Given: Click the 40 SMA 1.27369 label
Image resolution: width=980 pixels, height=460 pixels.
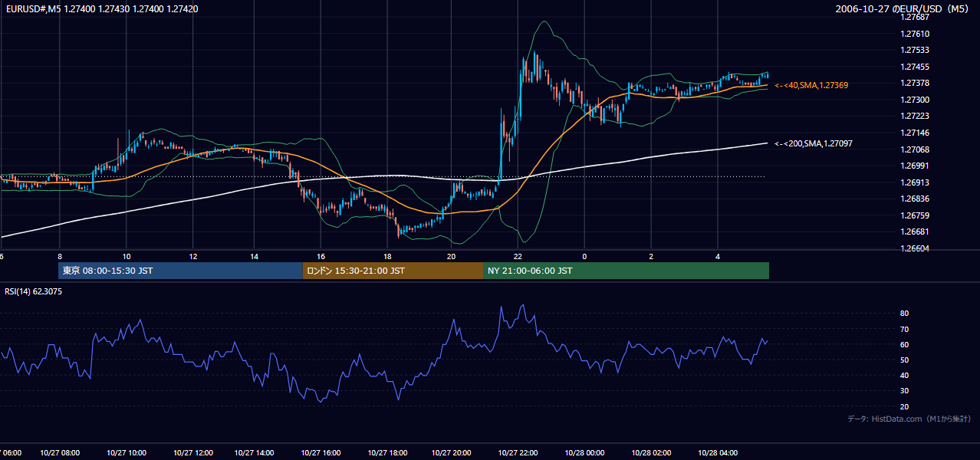Looking at the screenshot, I should [x=811, y=85].
